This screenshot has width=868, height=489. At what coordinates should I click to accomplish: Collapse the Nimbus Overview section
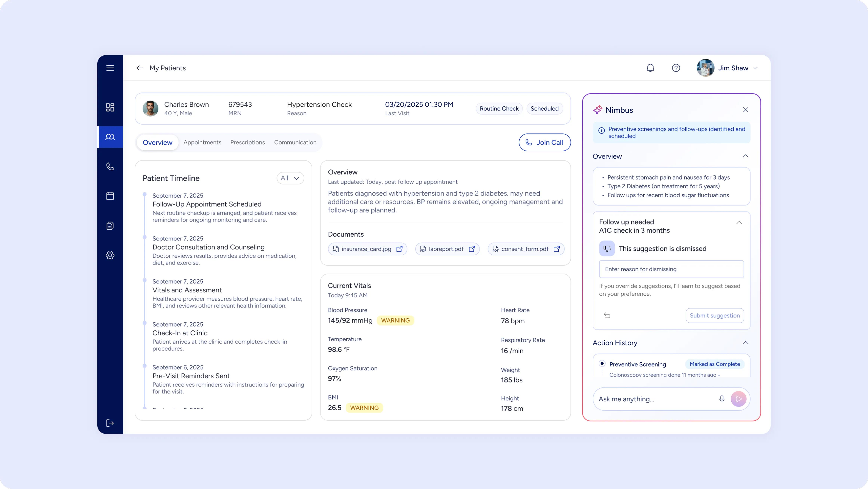point(745,156)
